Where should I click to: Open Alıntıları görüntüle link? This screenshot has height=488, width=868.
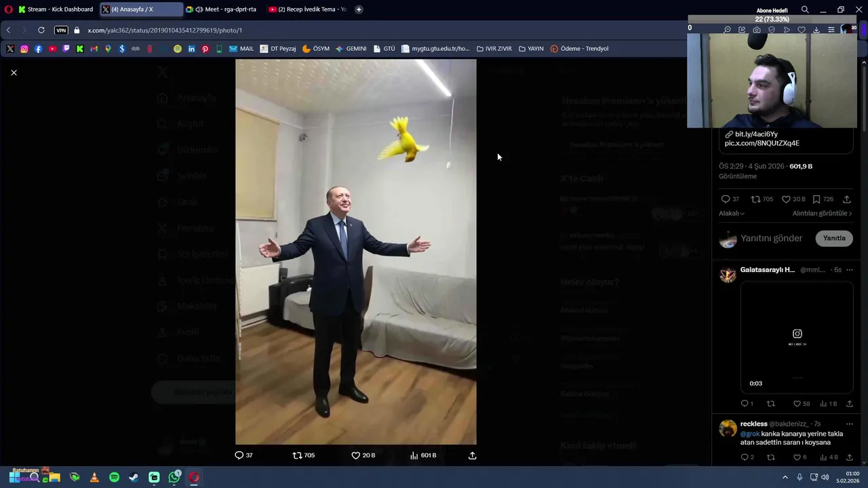(822, 213)
